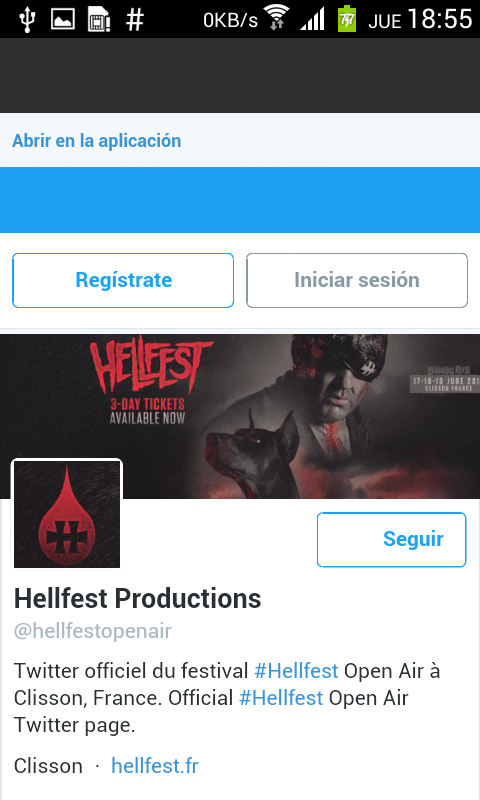
Task: Tap the USB connection status icon
Action: coord(28,19)
